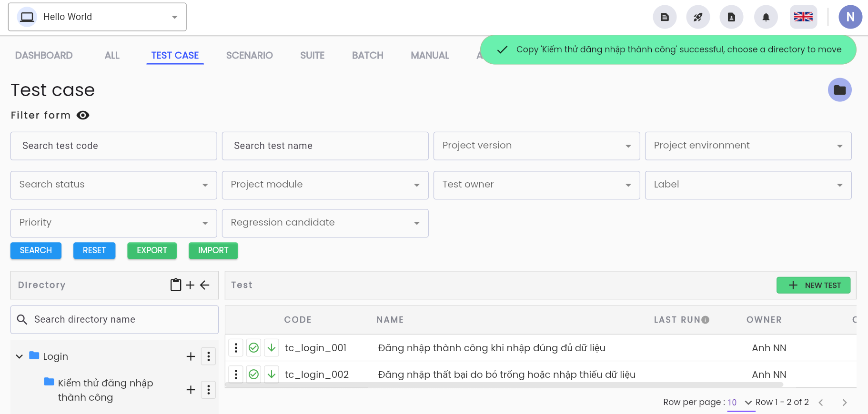Click status check icon for tc_login_001
This screenshot has width=868, height=414.
pos(254,348)
